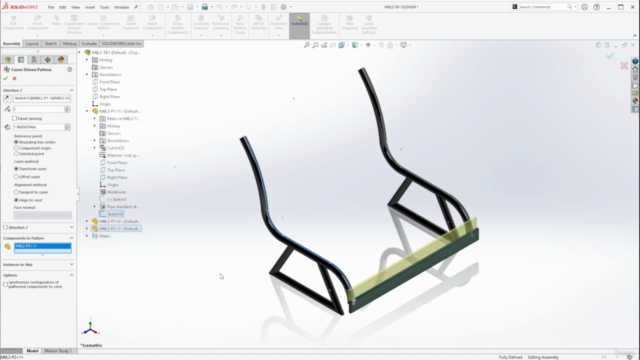The width and height of the screenshot is (640, 360).
Task: Click the Zoom to Fit magnifier icon
Action: pyautogui.click(x=307, y=45)
